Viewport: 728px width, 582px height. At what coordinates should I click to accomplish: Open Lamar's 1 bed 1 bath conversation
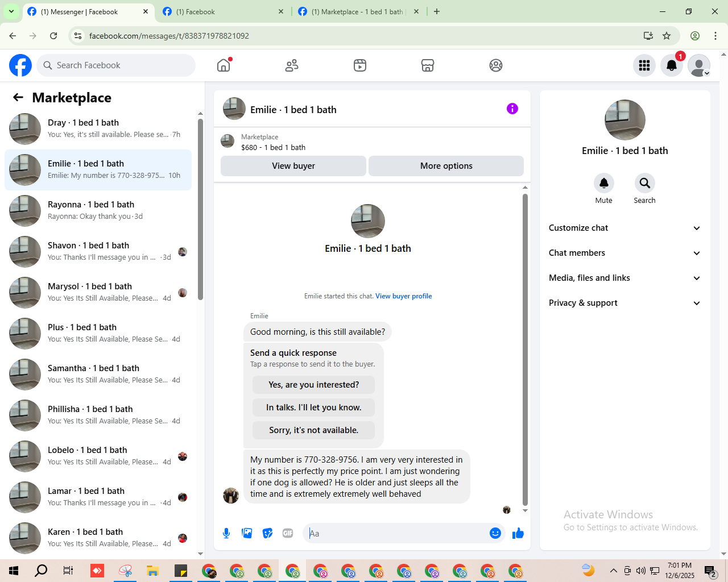pyautogui.click(x=98, y=497)
